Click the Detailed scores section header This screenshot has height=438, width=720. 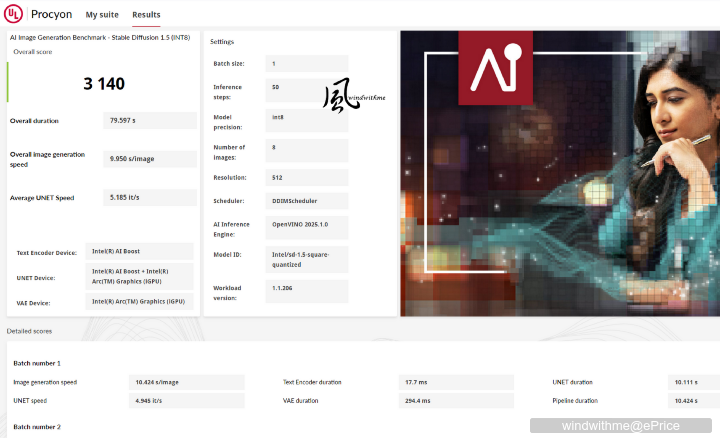click(x=30, y=331)
